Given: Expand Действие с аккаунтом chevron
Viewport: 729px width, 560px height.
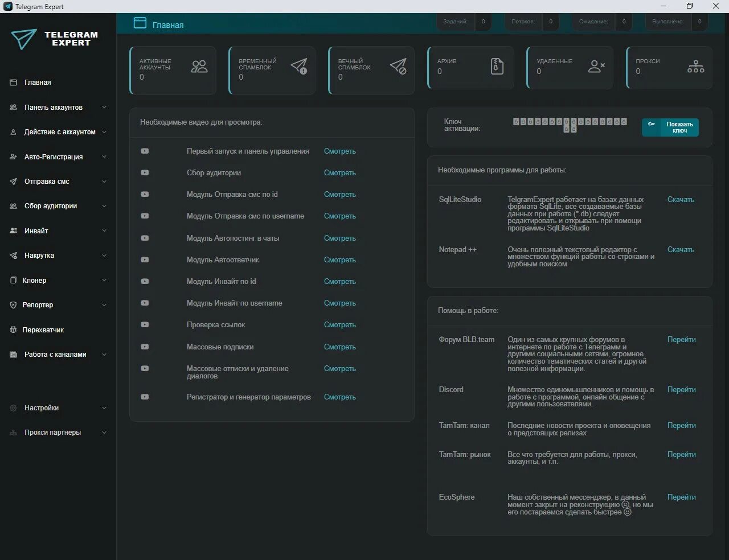Looking at the screenshot, I should pyautogui.click(x=104, y=132).
